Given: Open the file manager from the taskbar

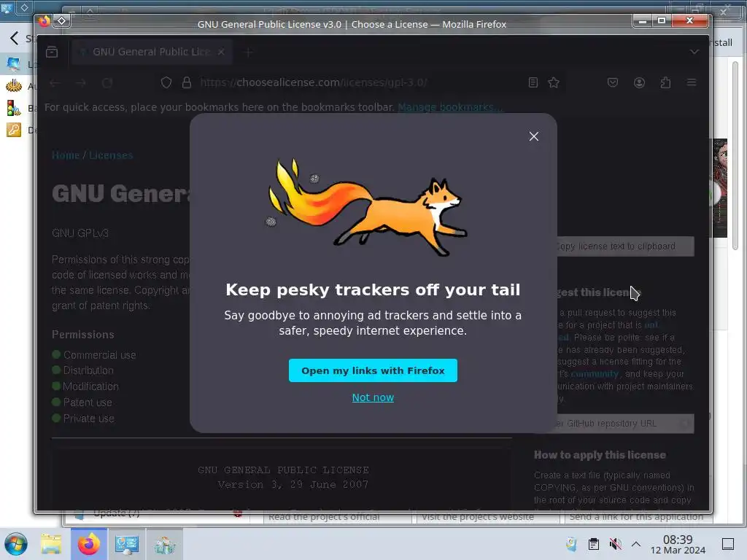Looking at the screenshot, I should click(51, 544).
